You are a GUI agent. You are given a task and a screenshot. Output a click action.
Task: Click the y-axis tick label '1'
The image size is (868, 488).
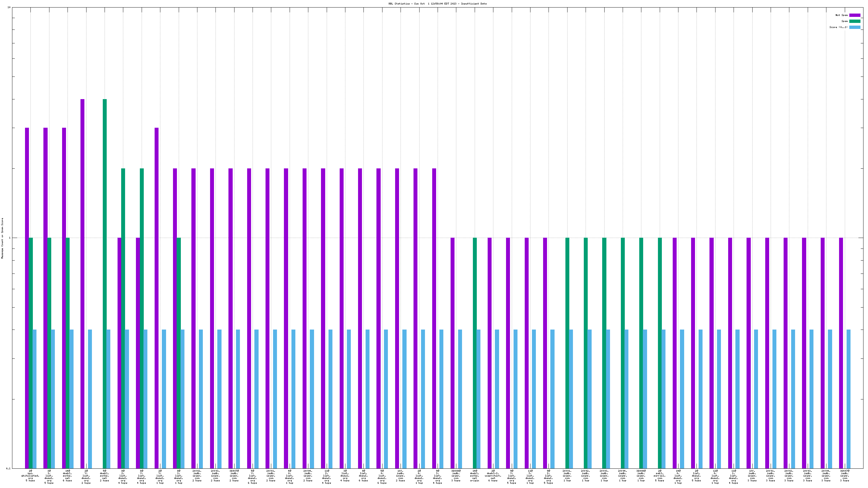pos(10,238)
